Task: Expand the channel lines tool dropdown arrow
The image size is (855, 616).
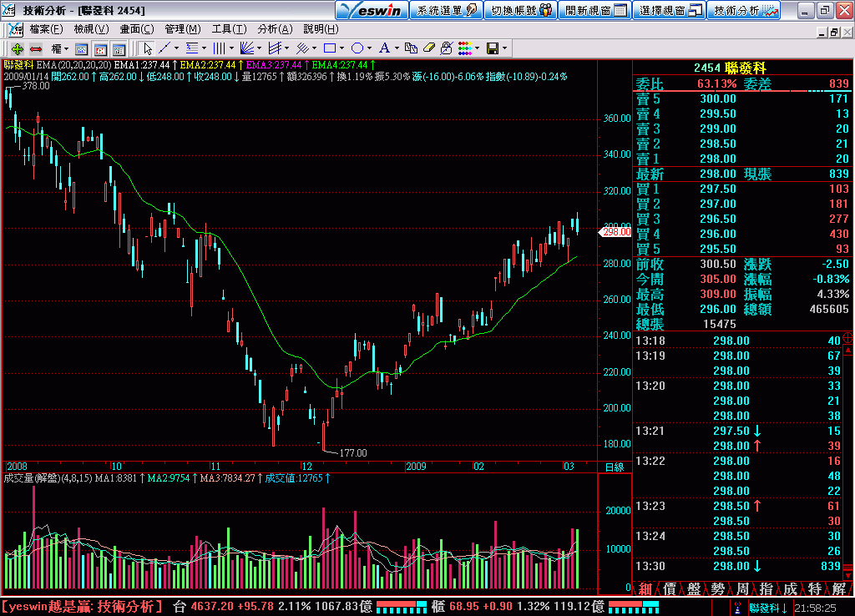Action: tap(287, 48)
